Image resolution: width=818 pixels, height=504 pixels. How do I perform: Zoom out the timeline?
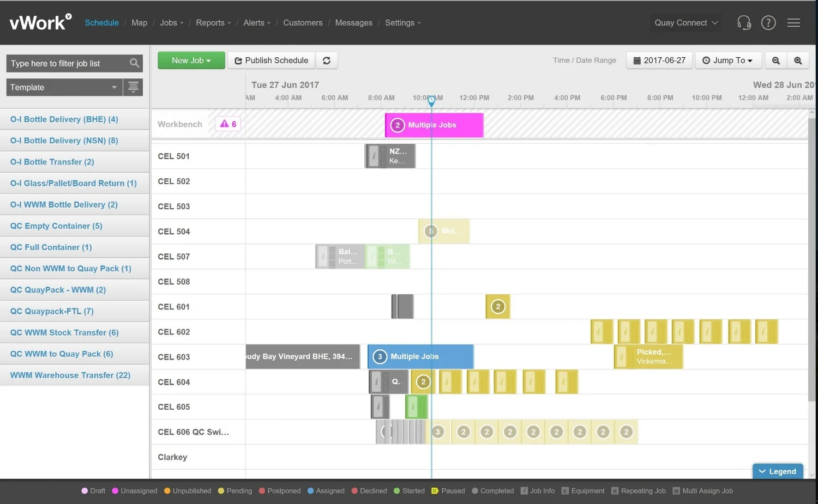(x=775, y=60)
